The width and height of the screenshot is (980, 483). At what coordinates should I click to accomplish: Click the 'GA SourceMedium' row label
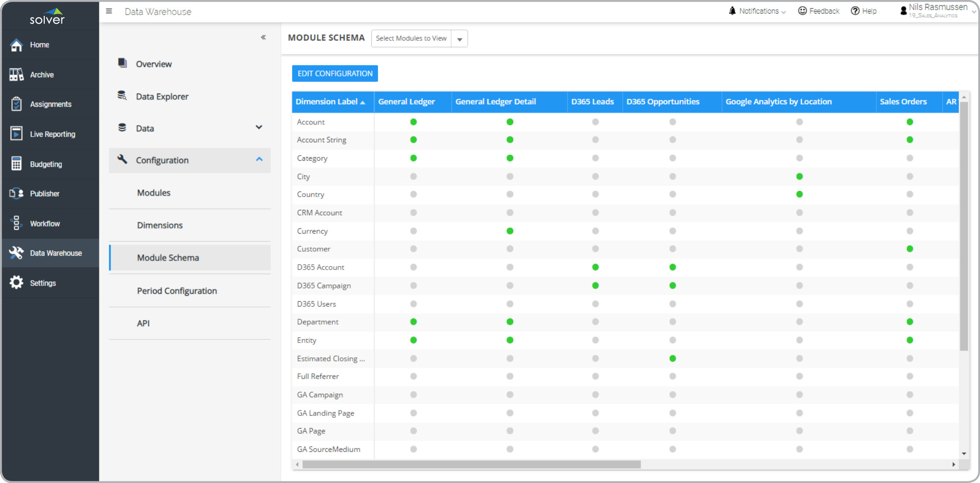(x=328, y=449)
